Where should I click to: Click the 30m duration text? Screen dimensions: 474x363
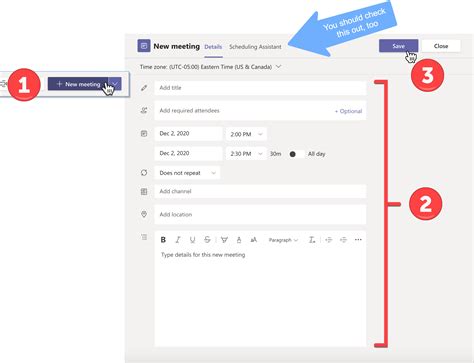275,154
